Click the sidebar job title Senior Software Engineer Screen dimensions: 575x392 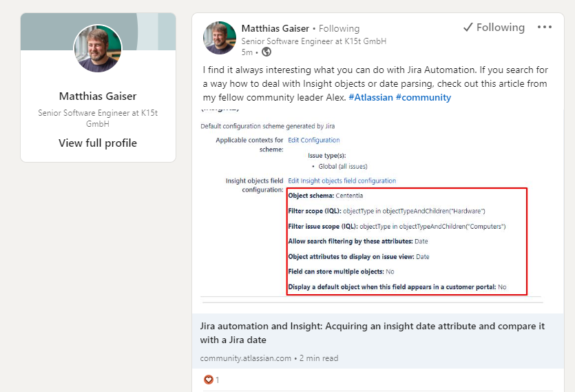point(98,118)
